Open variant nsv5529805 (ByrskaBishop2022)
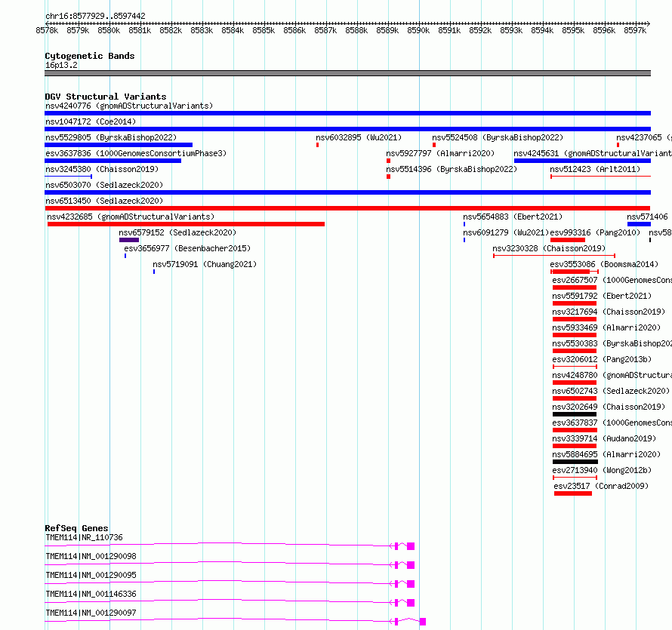 click(x=111, y=137)
